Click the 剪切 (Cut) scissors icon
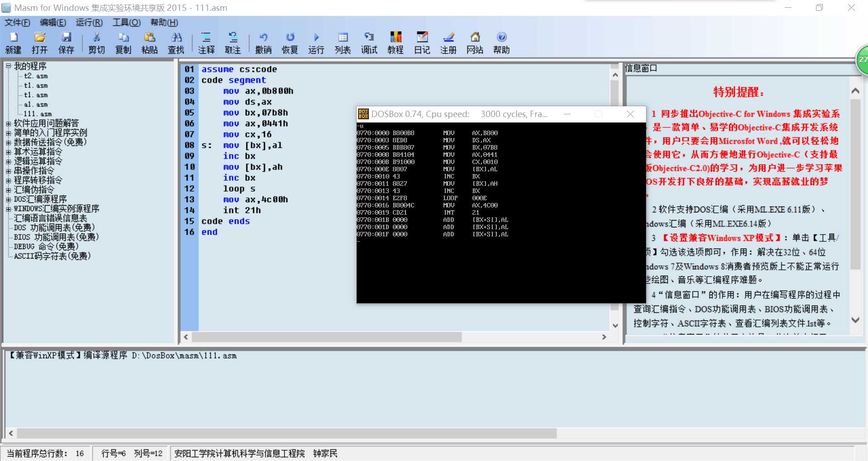 96,38
